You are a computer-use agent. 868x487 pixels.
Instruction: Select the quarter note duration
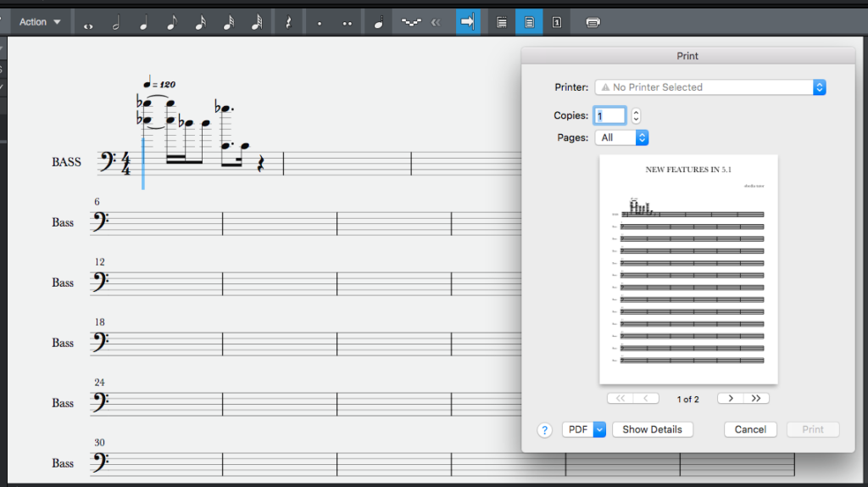click(x=144, y=23)
